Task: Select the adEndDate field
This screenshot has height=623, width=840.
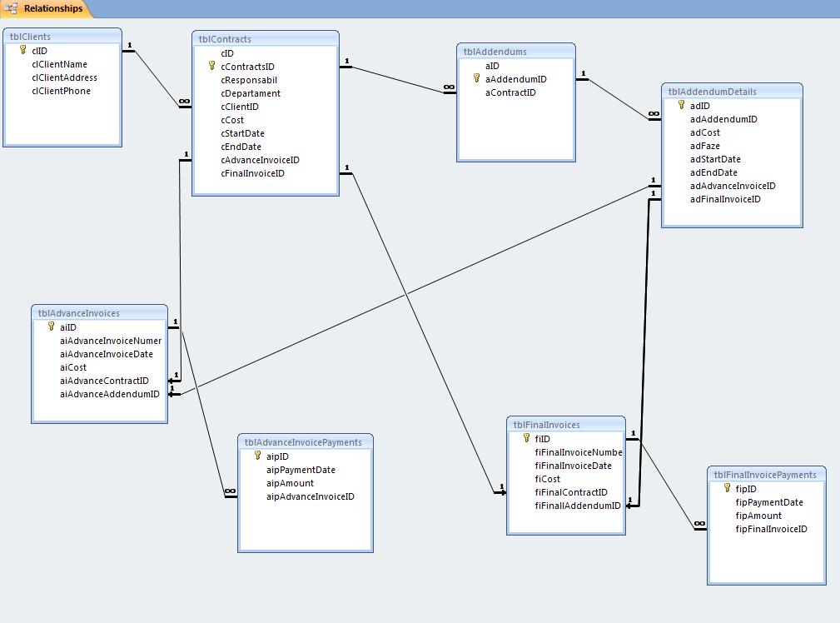Action: coord(713,172)
